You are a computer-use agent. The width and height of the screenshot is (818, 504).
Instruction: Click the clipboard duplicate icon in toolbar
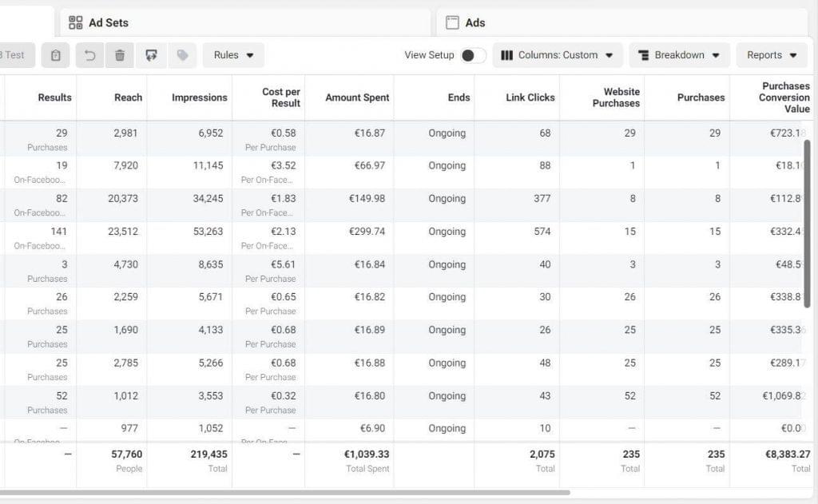[55, 55]
